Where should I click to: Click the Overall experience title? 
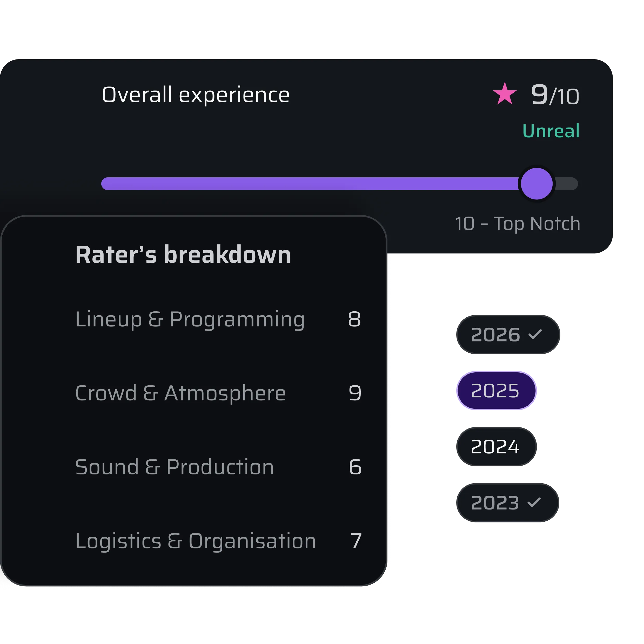coord(196,95)
